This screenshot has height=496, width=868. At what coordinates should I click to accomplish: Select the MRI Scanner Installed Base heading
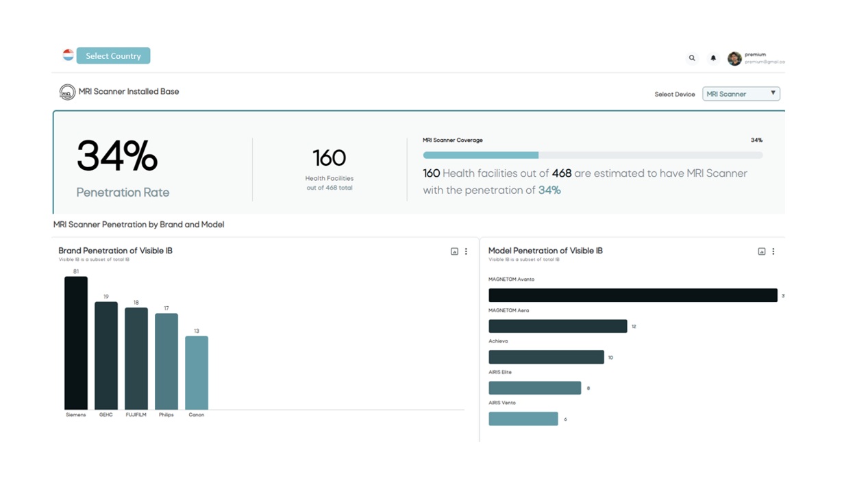click(x=128, y=90)
